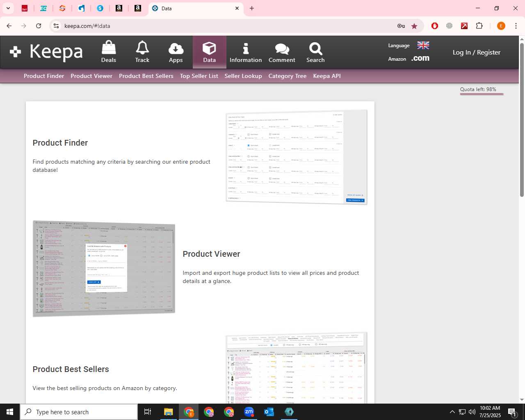
Task: Open Chrome three-dot menu
Action: tap(516, 26)
